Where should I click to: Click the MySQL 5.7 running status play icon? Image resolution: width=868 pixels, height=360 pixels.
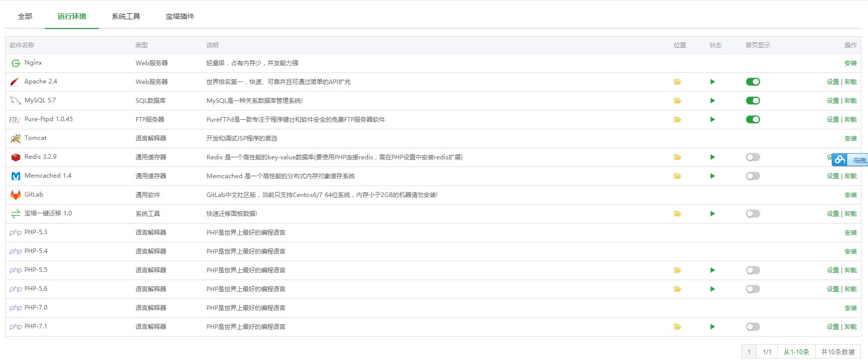[x=713, y=101]
